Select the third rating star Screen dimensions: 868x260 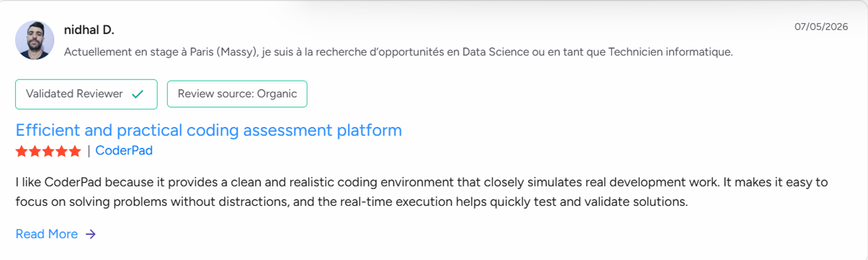tap(48, 151)
